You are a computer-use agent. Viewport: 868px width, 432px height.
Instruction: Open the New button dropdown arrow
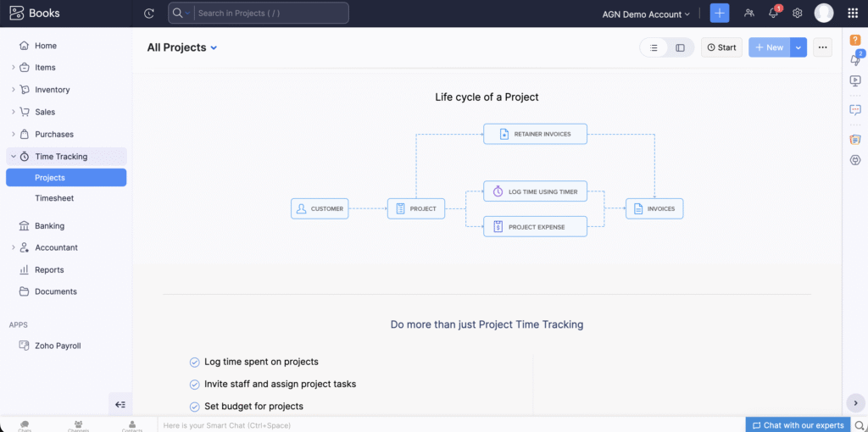798,47
